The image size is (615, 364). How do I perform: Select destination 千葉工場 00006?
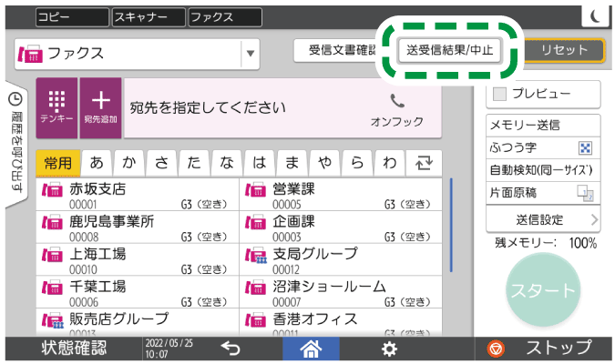coord(138,293)
